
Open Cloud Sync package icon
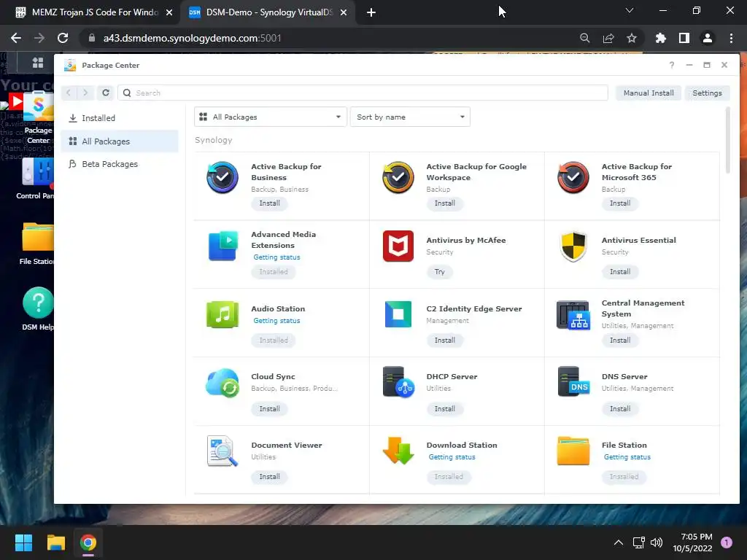point(222,382)
